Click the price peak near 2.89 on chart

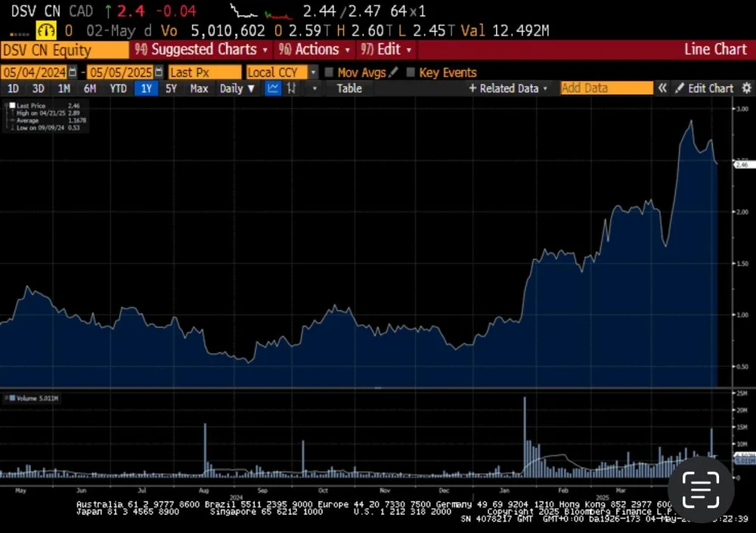(692, 122)
